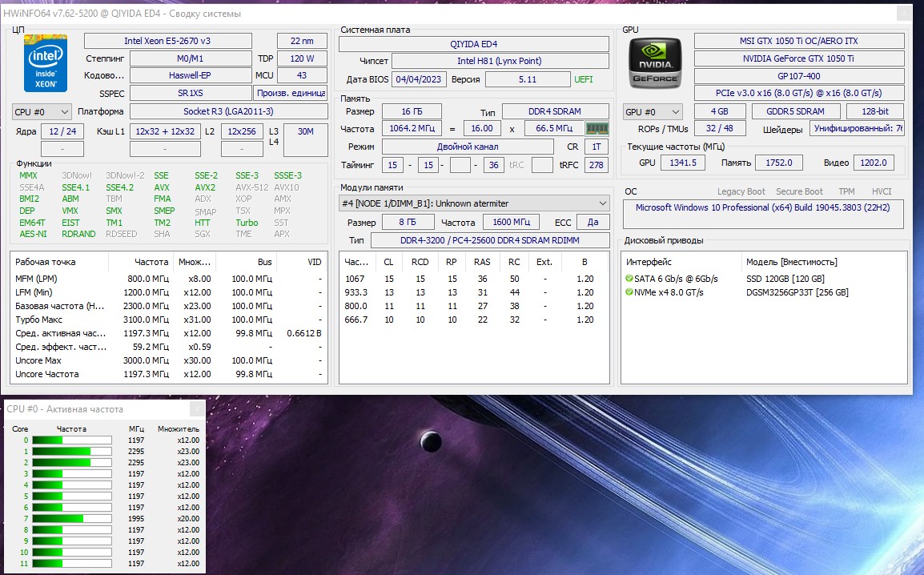Screen dimensions: 924x575
Task: Click the SATA 6 Gb/s @ 6Gb/s drive entry
Action: coord(676,279)
